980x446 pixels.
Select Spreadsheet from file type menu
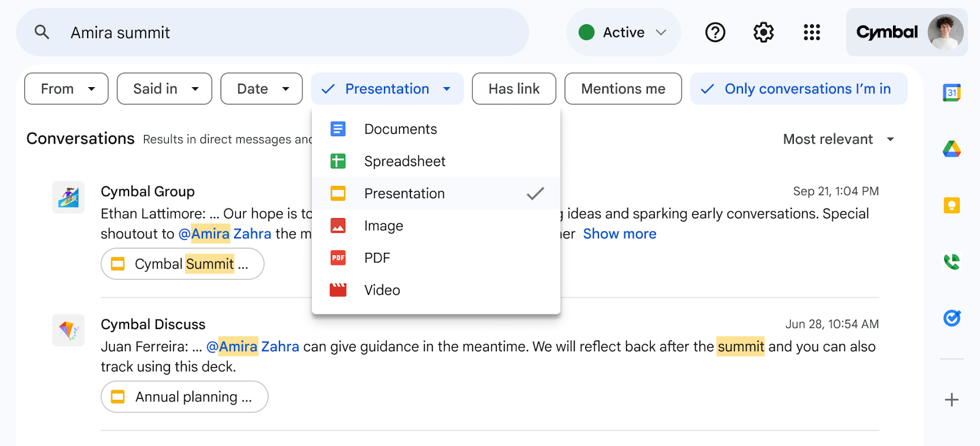click(x=436, y=161)
